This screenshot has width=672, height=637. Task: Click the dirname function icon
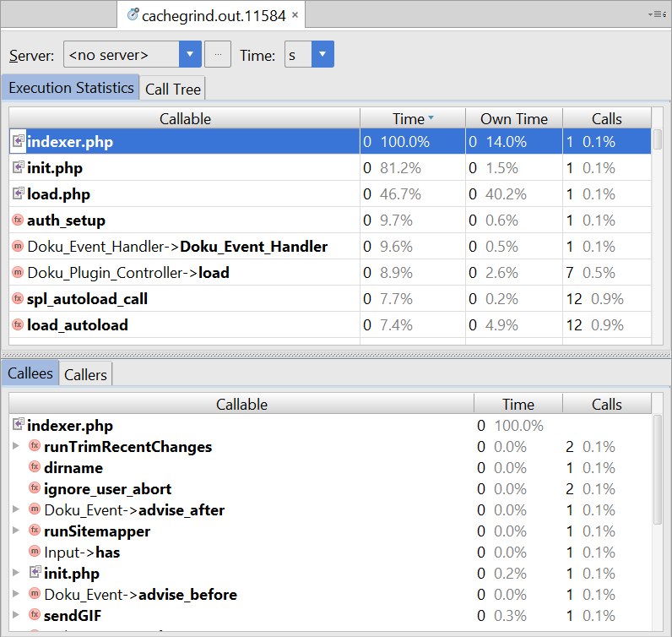point(35,466)
